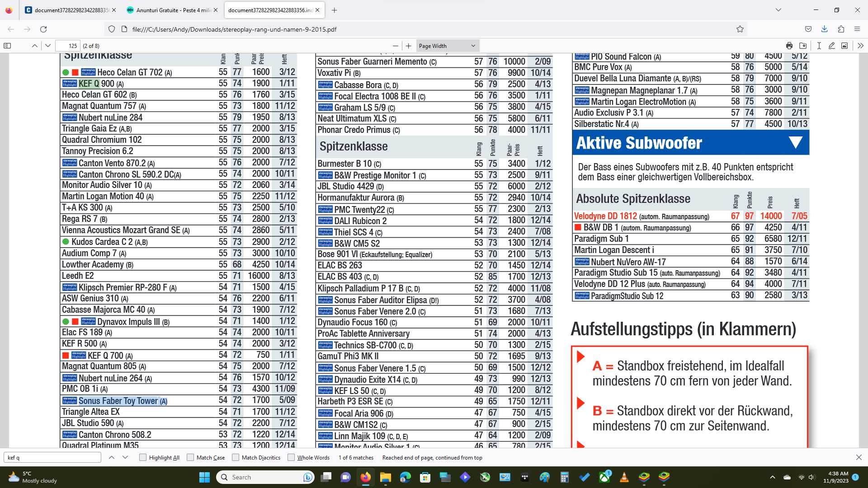Image resolution: width=868 pixels, height=488 pixels.
Task: Click the find bar search field
Action: point(52,457)
